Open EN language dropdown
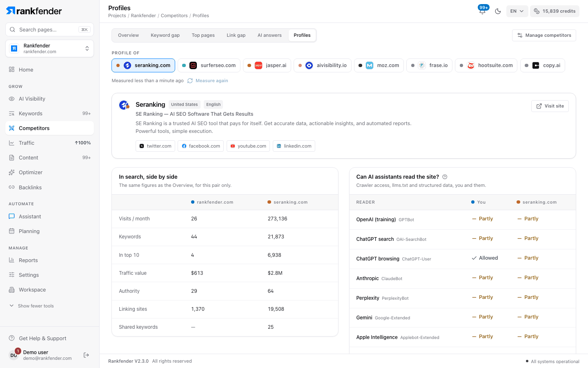The height and width of the screenshot is (368, 588). (517, 11)
